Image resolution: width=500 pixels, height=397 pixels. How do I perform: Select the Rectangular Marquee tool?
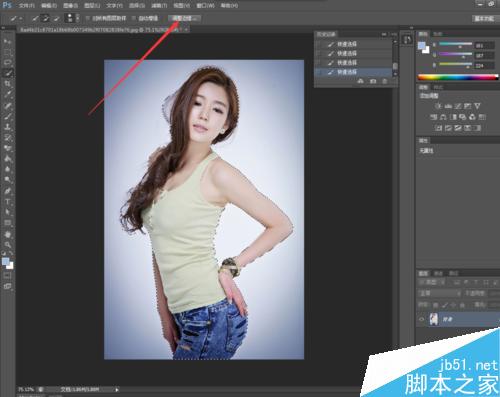[7, 52]
